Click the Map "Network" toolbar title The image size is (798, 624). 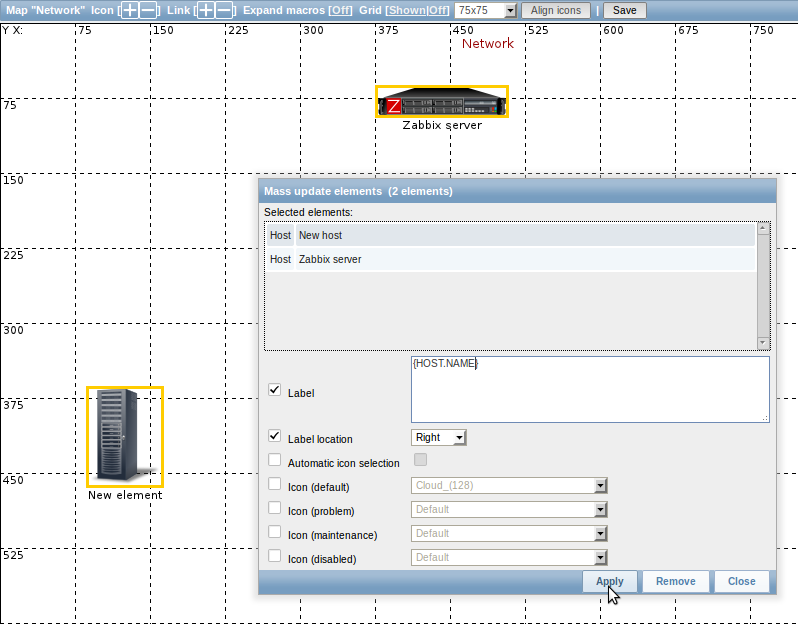[45, 10]
